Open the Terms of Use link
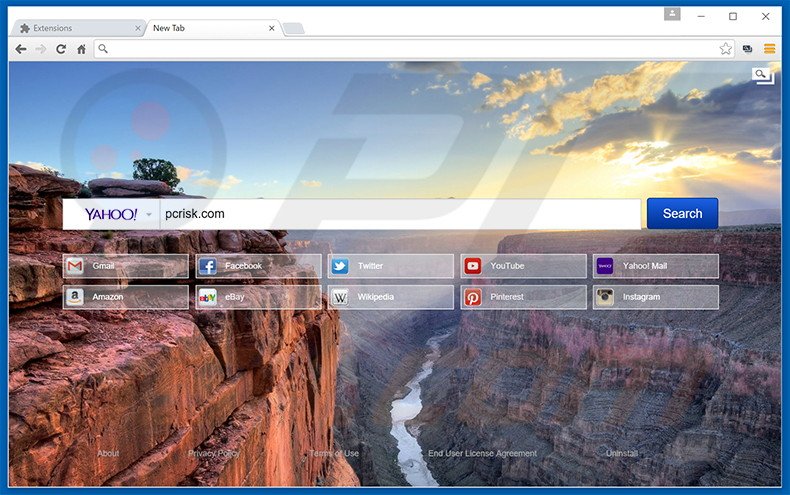Screen dimensions: 790x495 [334, 453]
